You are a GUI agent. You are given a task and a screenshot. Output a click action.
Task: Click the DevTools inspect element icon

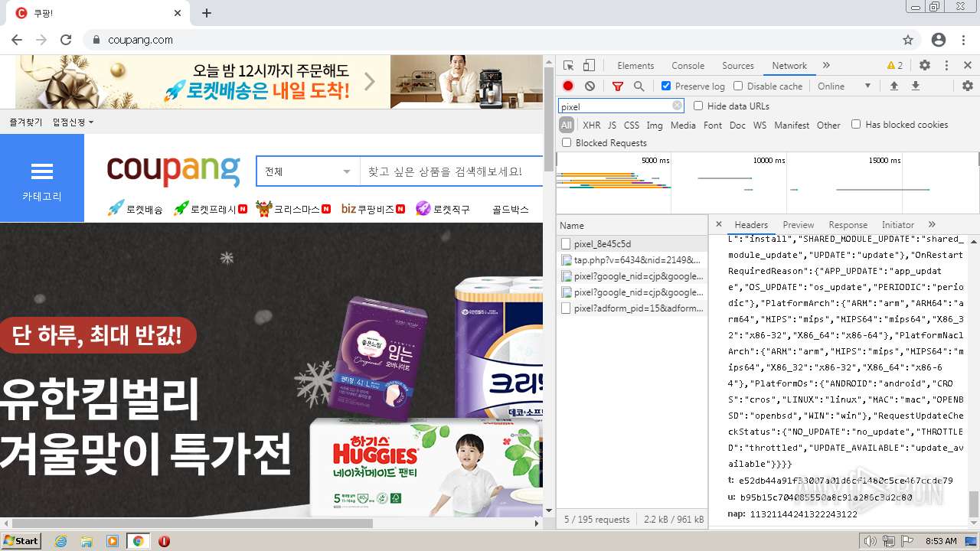point(568,66)
